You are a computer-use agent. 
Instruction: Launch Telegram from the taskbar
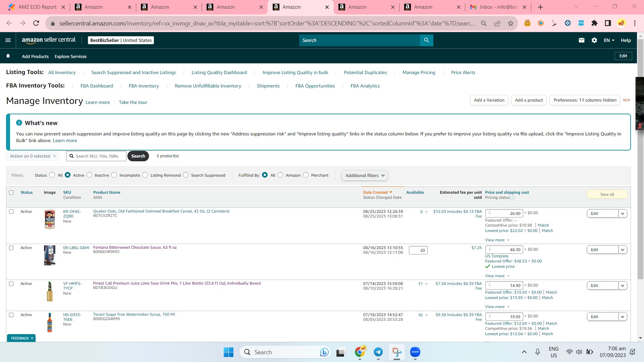click(378, 352)
